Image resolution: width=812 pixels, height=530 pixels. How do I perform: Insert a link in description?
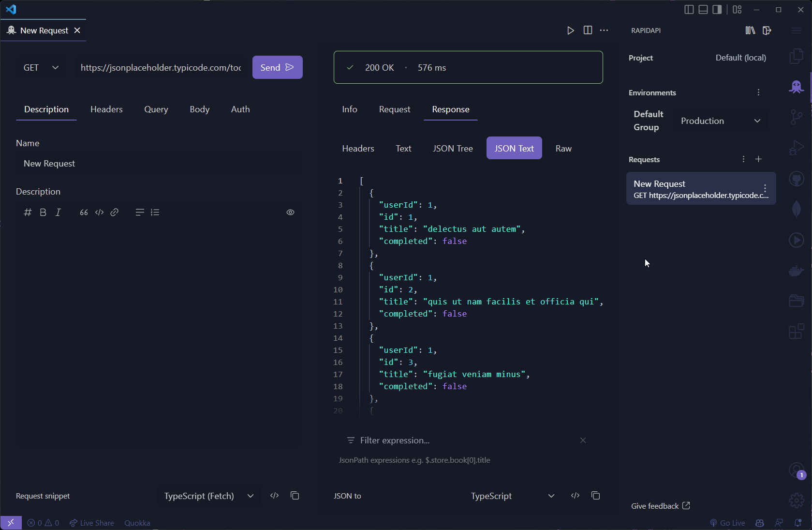[x=115, y=212]
